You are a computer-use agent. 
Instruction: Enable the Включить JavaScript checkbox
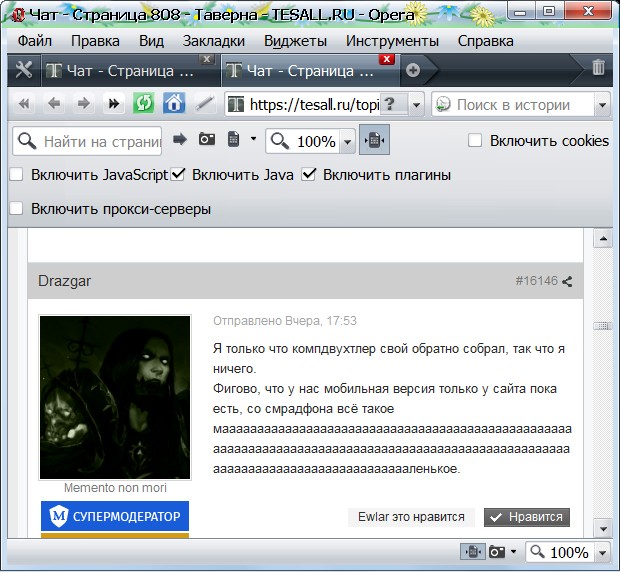pos(16,174)
